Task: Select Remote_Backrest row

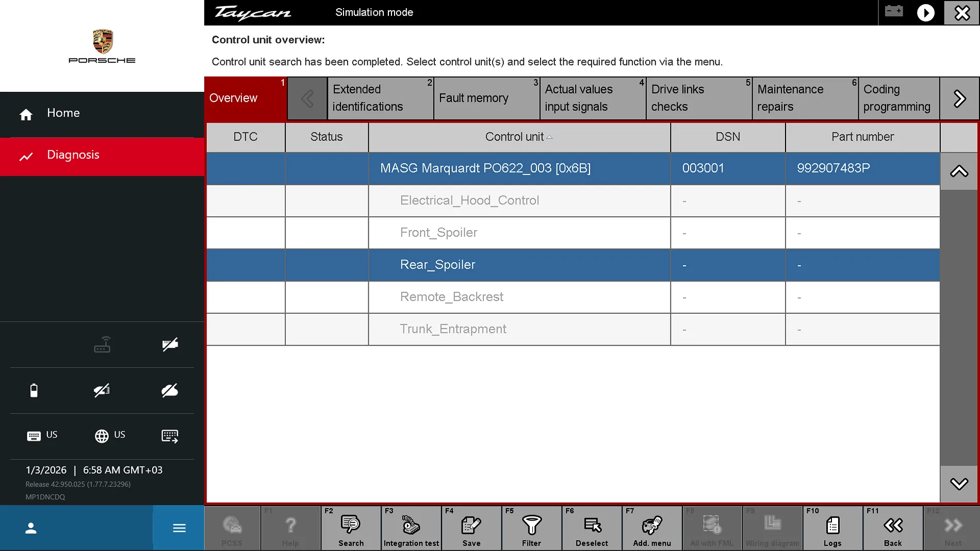Action: [573, 297]
